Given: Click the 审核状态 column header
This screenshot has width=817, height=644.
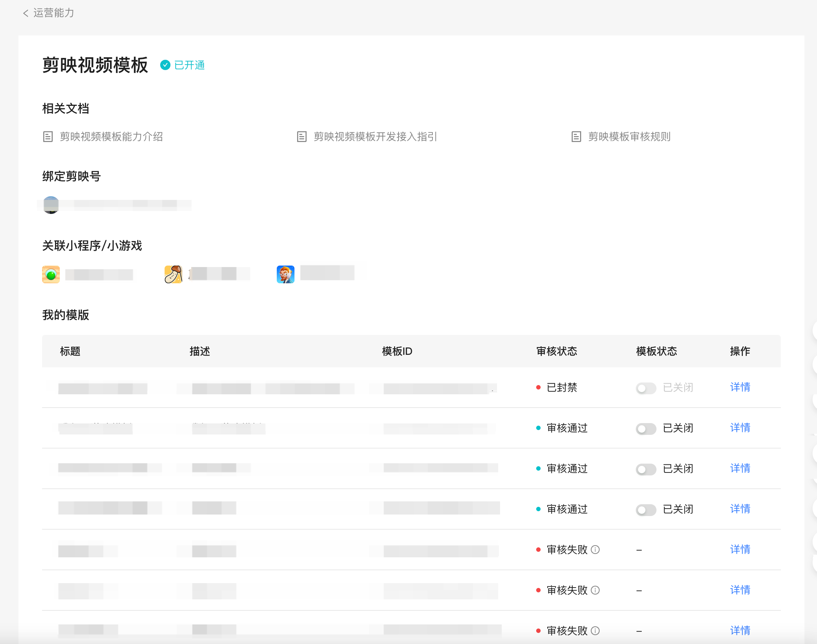Looking at the screenshot, I should [557, 352].
